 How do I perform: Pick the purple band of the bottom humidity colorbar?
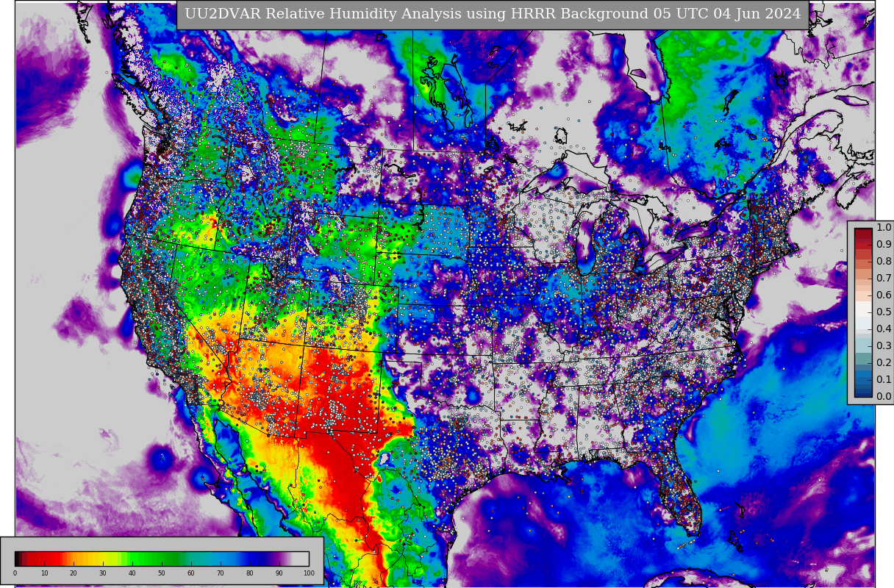(x=279, y=559)
